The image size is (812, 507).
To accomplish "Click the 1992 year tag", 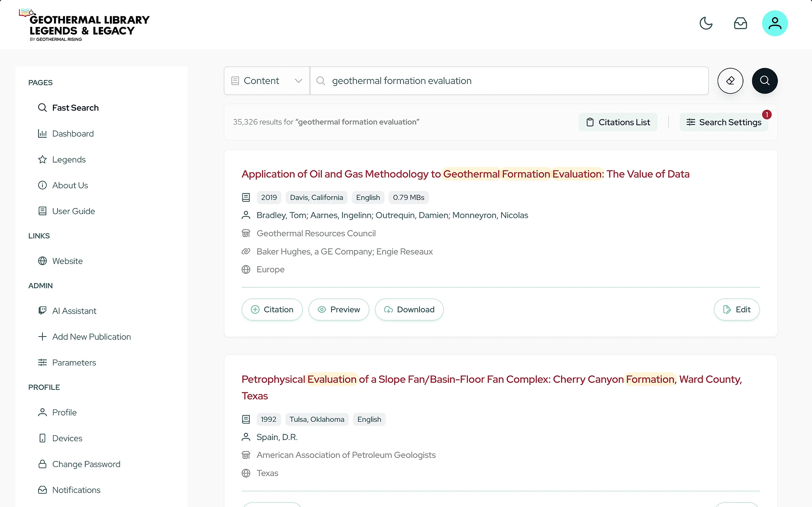I will click(x=268, y=419).
